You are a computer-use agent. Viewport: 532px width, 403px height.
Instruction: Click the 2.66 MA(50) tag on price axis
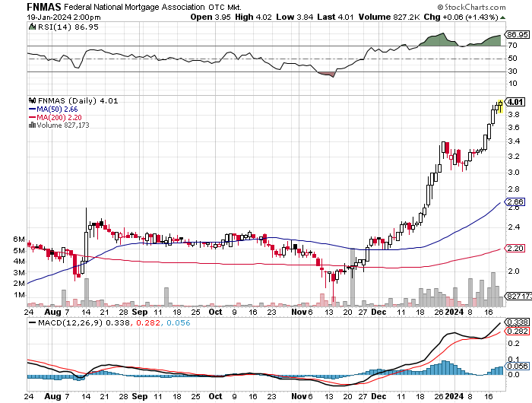(x=515, y=202)
